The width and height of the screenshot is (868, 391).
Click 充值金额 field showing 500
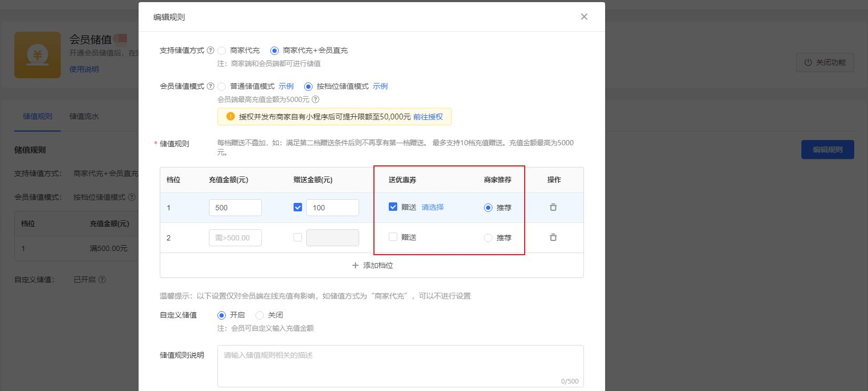coord(235,208)
